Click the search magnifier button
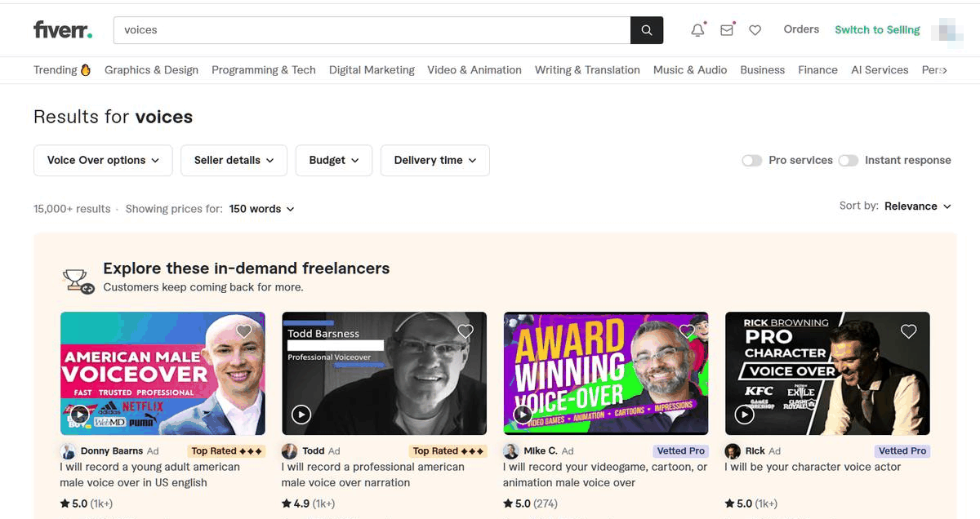Screen dimensions: 980x519 click(x=647, y=30)
